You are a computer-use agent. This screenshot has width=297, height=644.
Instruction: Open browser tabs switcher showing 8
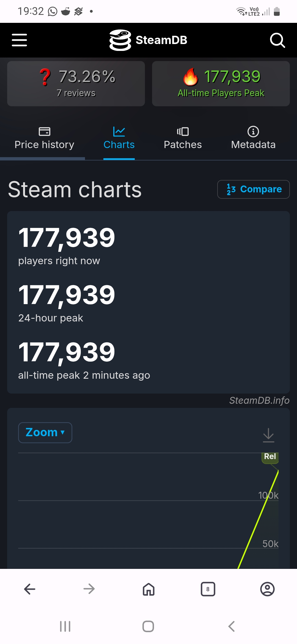[x=208, y=589]
